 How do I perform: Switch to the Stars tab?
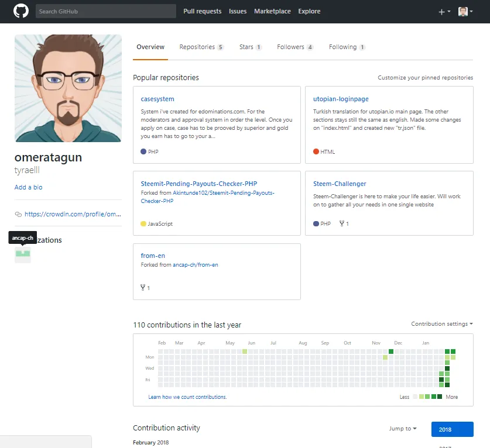point(251,47)
